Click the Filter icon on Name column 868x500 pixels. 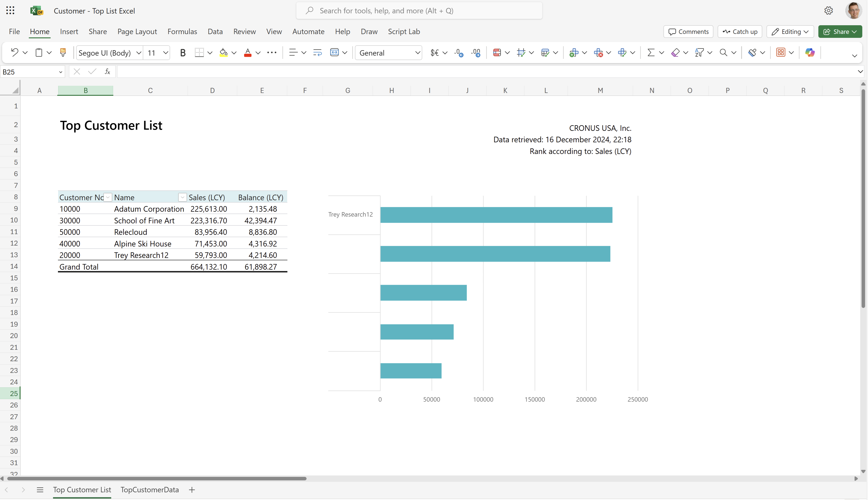(182, 197)
